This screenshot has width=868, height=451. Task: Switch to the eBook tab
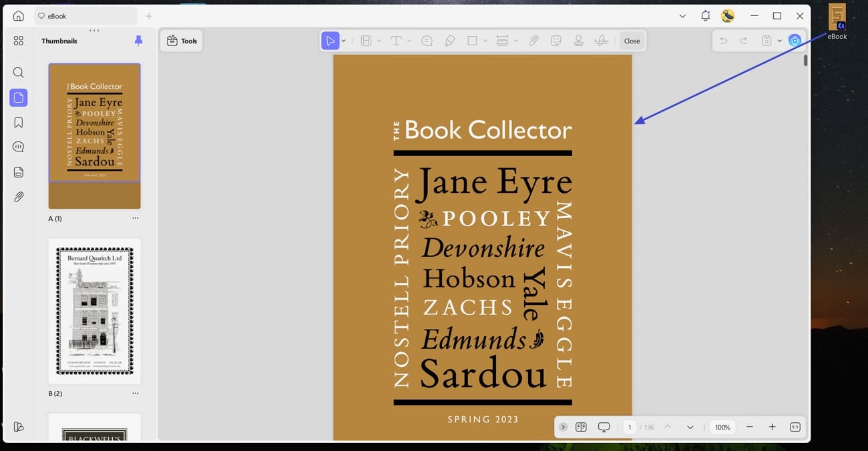click(x=85, y=16)
